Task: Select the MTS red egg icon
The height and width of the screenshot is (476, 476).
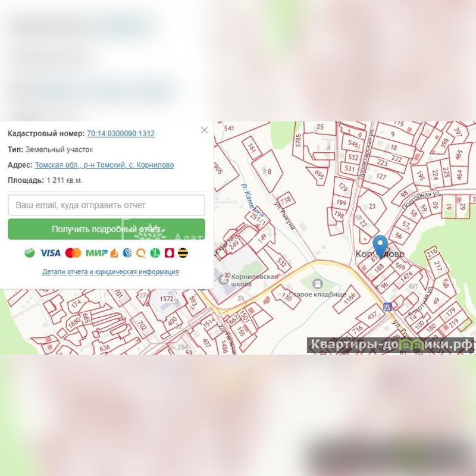Action: [169, 253]
